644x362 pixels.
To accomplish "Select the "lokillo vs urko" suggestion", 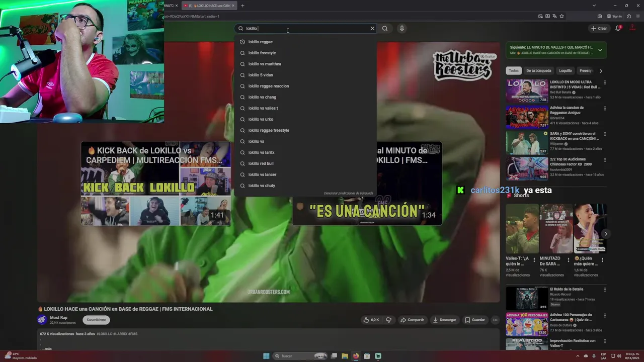I will [305, 119].
